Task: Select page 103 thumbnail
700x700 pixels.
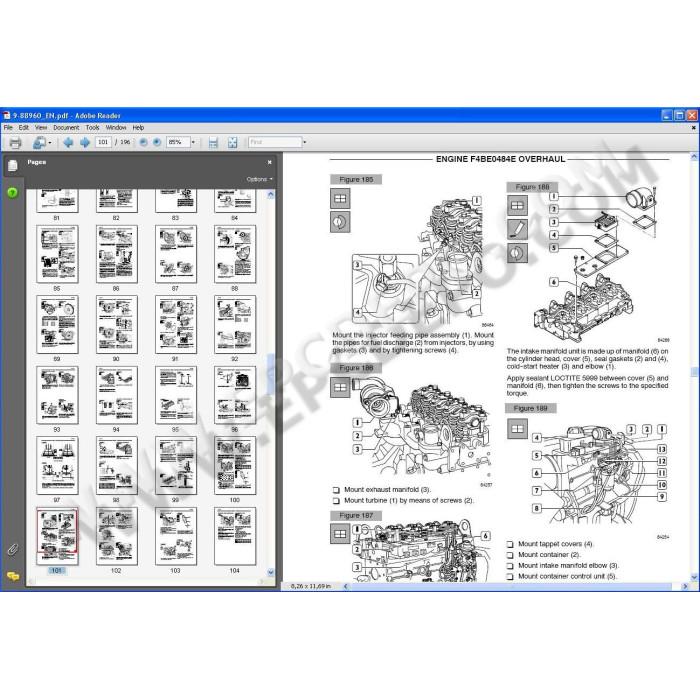Action: 176,536
